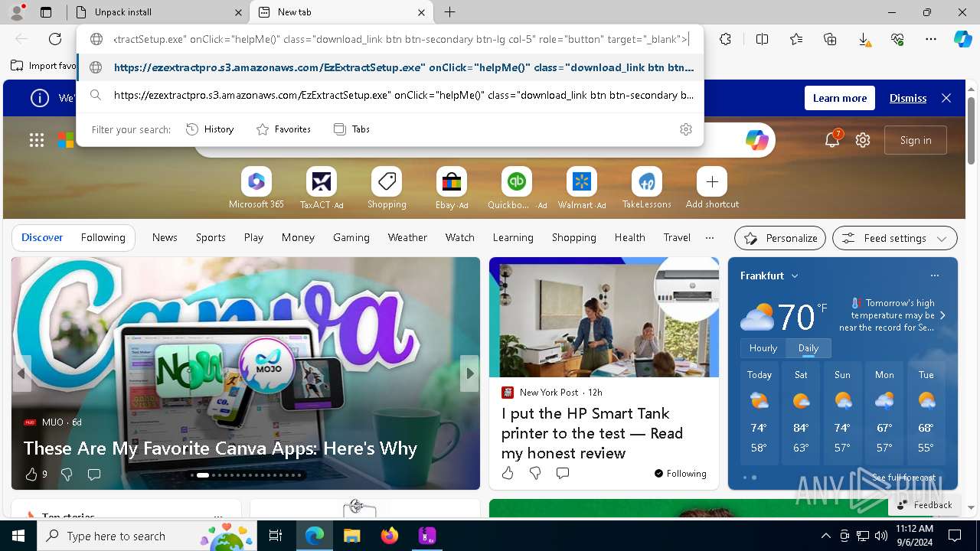This screenshot has height=551, width=980.
Task: Select the Discover feed tab
Action: pyautogui.click(x=42, y=237)
